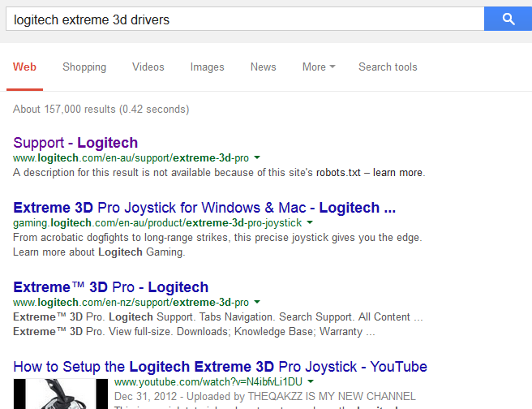Expand arrow beside the youtube.com URL

[310, 381]
